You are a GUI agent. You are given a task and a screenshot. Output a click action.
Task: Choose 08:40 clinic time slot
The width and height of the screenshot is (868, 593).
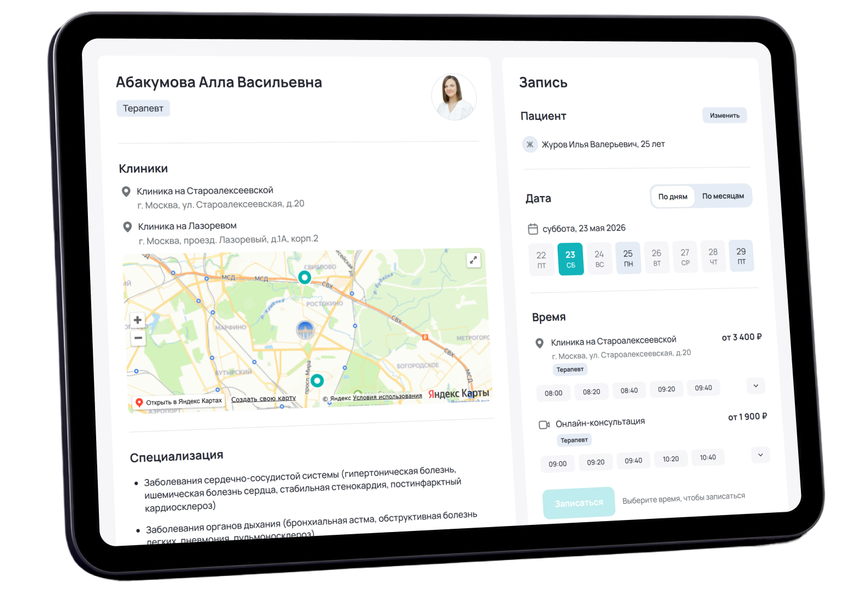click(x=629, y=390)
